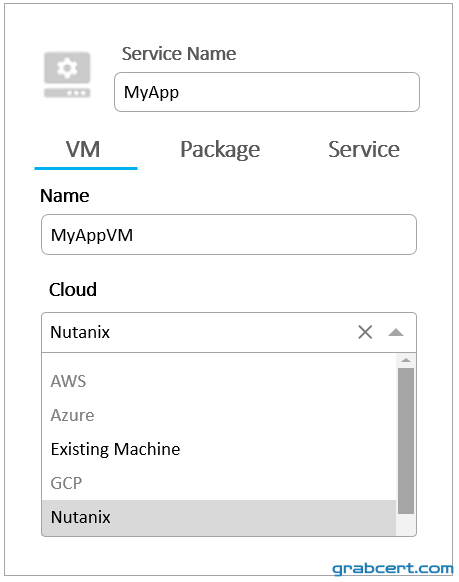Open the grabcert.com link
Image resolution: width=459 pixels, height=582 pixels.
click(392, 569)
